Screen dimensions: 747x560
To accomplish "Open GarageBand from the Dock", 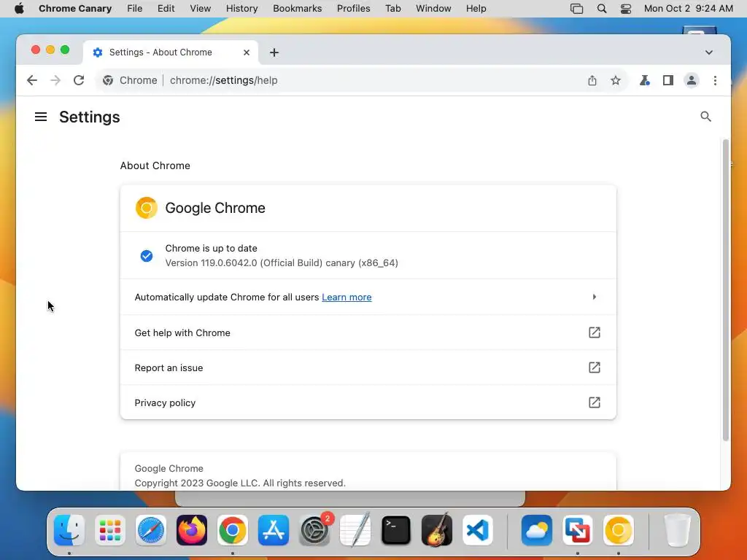I will [x=437, y=530].
